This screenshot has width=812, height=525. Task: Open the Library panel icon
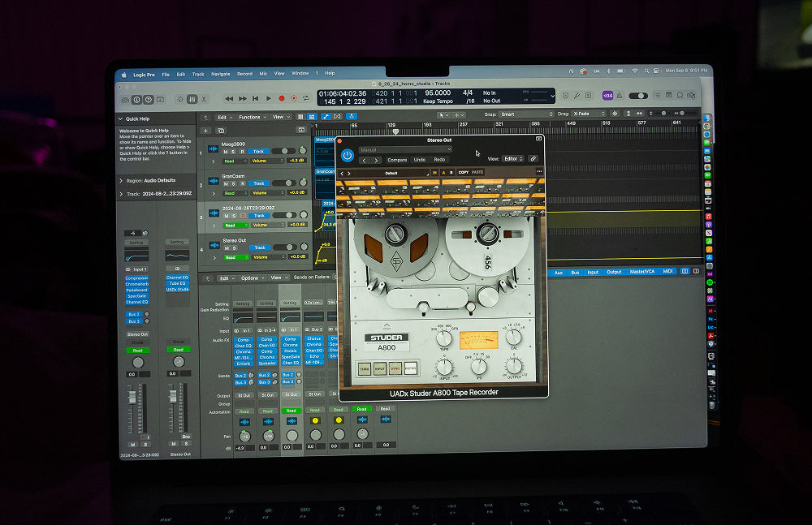pyautogui.click(x=125, y=100)
